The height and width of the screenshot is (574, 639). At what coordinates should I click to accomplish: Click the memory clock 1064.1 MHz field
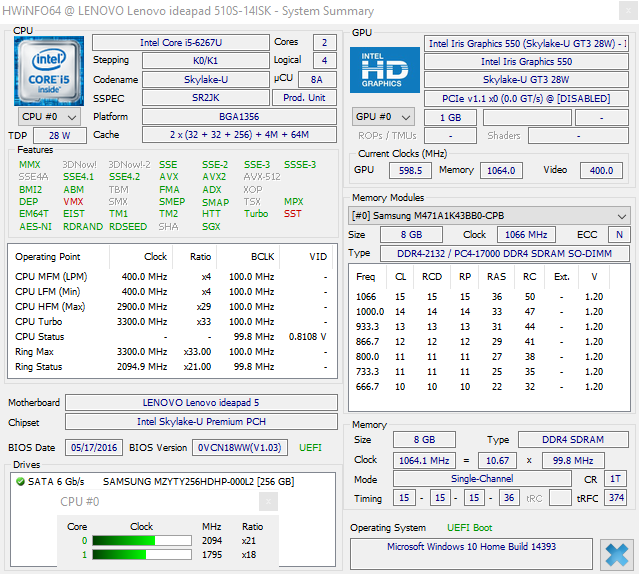[424, 460]
